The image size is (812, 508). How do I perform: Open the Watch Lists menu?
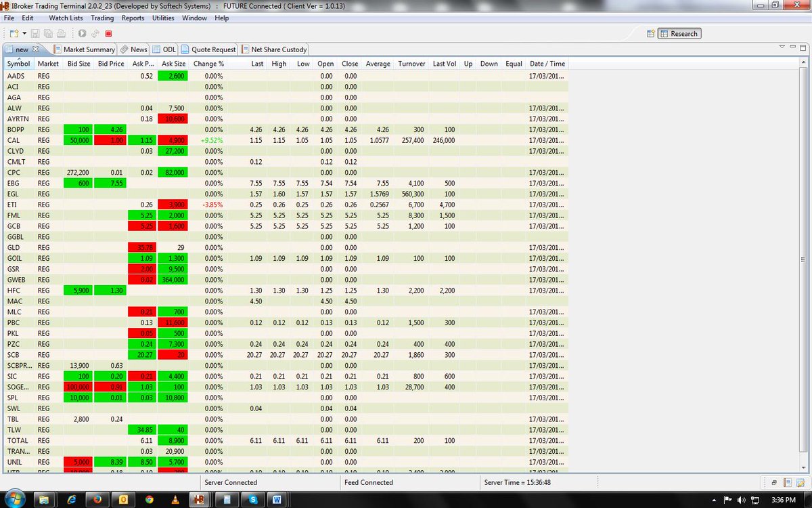66,18
